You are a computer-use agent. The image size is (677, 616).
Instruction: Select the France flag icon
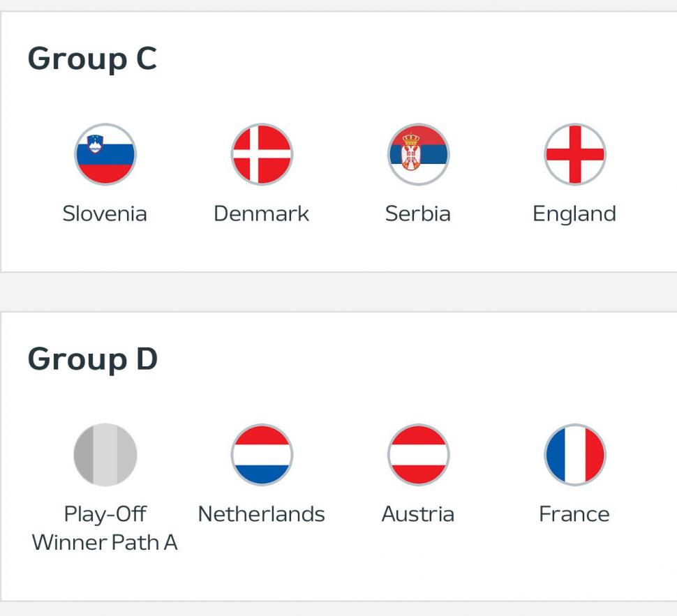point(575,454)
